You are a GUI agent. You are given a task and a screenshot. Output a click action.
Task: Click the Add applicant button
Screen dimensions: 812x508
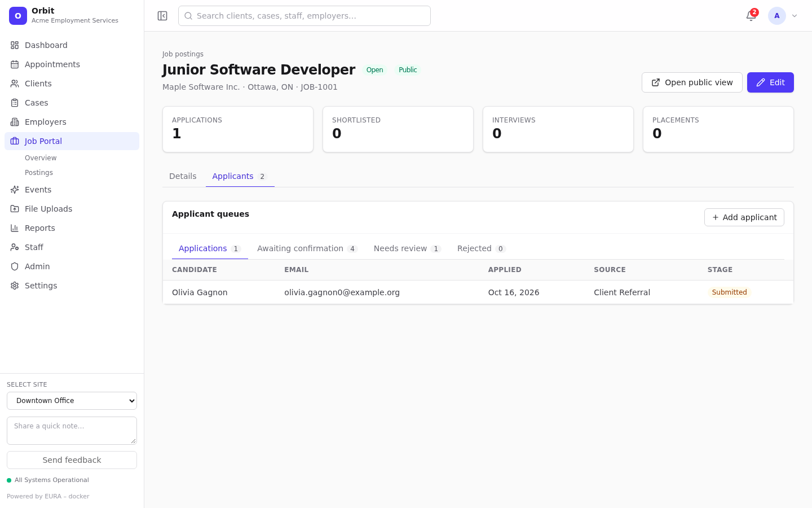pos(744,217)
